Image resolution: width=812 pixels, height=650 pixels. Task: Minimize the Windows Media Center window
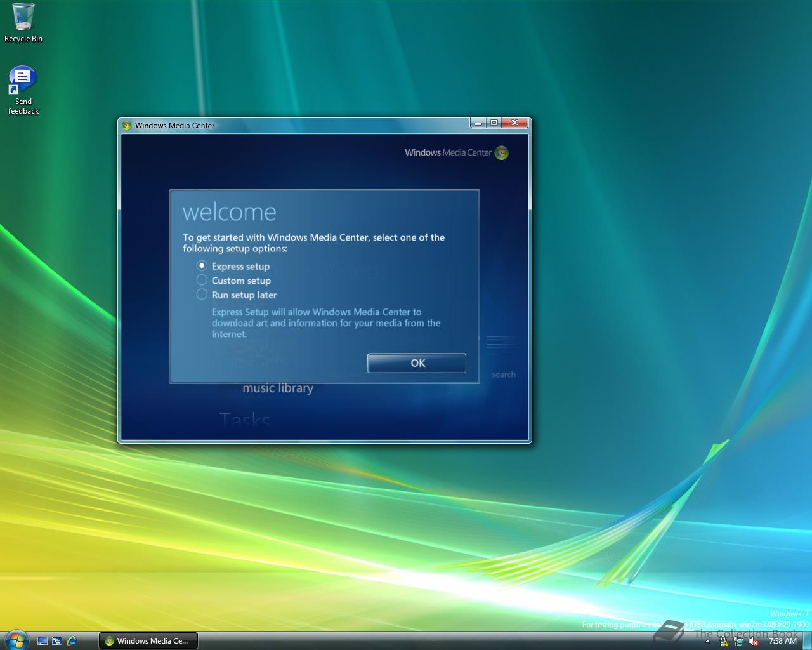point(478,123)
